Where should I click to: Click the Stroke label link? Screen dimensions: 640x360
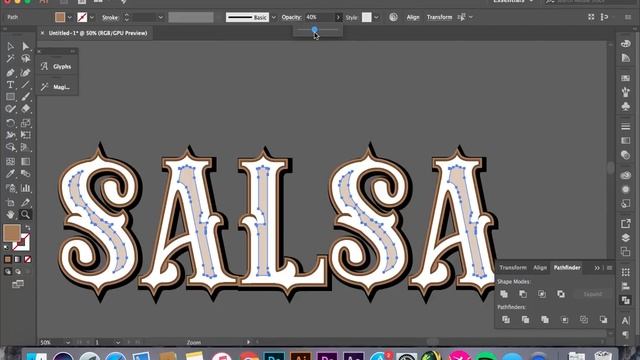click(110, 18)
